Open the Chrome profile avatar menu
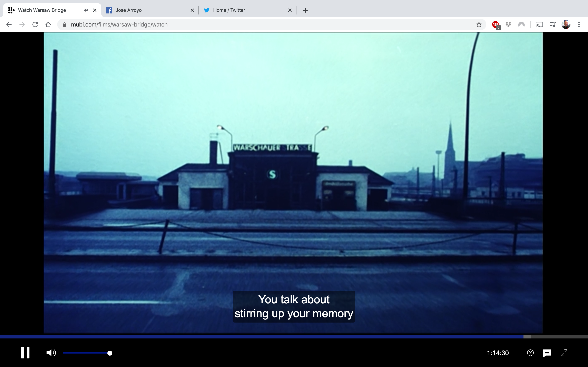 (x=566, y=24)
